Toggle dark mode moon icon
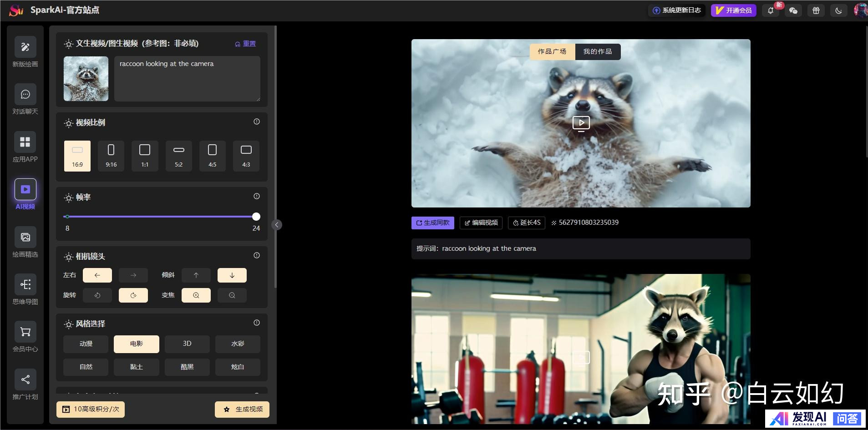868x430 pixels. 838,10
